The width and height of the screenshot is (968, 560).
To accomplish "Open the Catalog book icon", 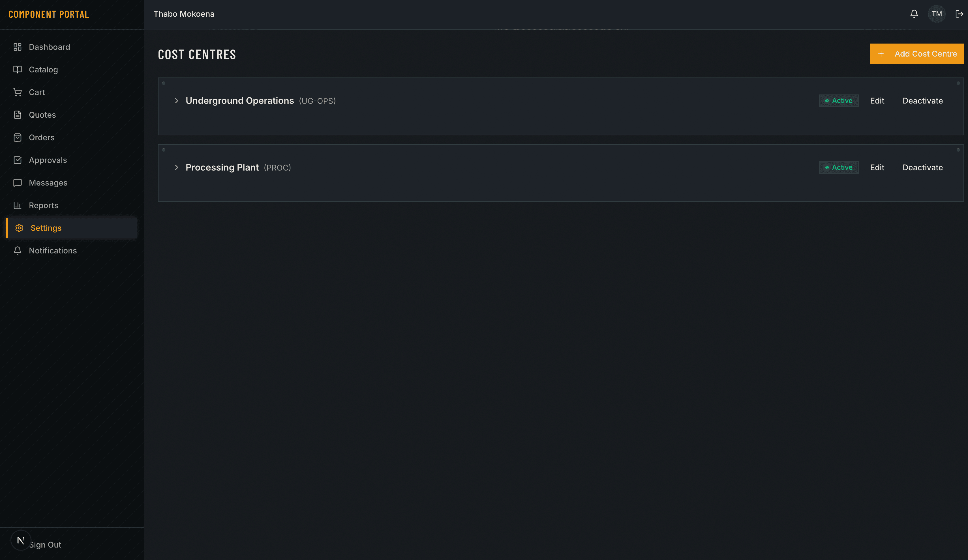I will point(18,70).
